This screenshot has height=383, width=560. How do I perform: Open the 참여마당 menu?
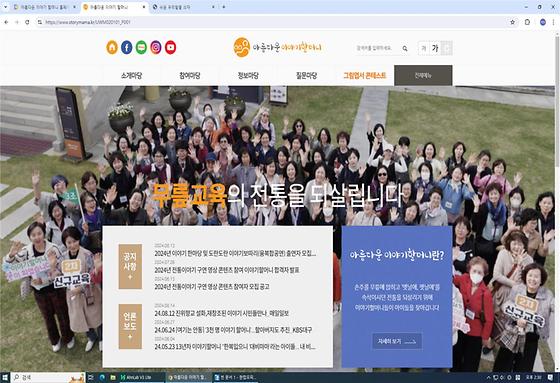pos(190,75)
